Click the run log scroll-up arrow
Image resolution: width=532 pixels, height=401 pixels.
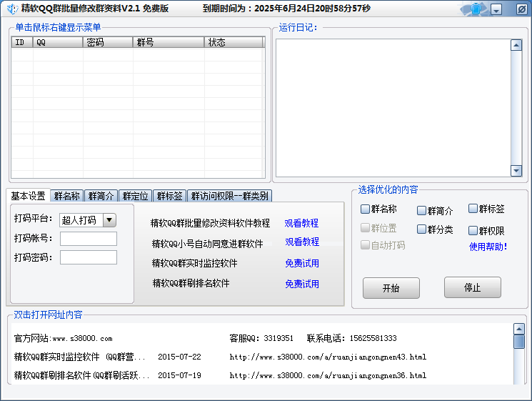(516, 45)
